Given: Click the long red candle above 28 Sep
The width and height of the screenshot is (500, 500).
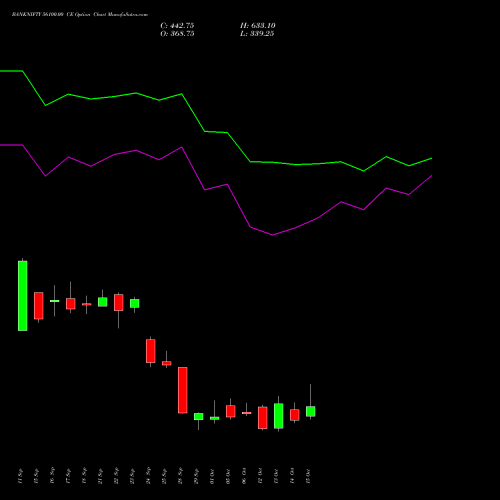Looking at the screenshot, I should point(183,390).
